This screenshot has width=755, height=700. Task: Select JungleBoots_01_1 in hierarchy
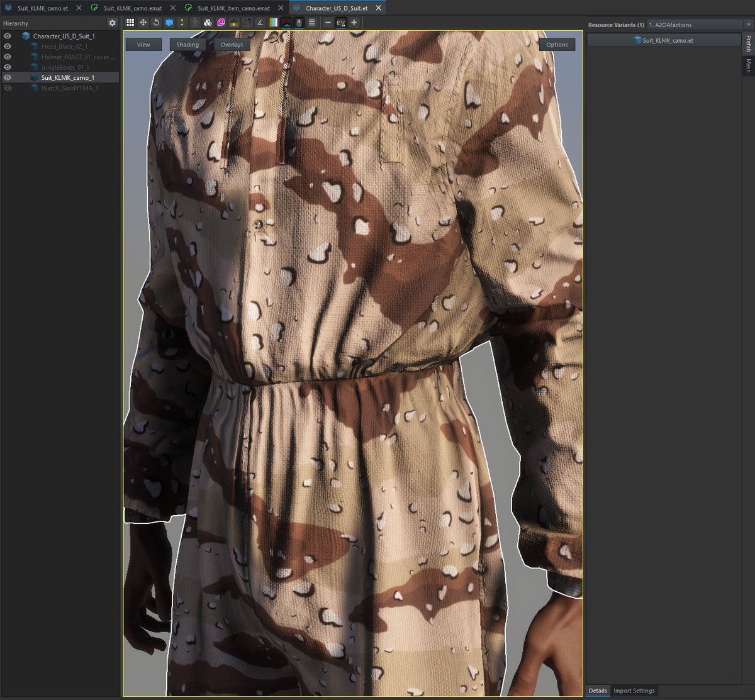pyautogui.click(x=65, y=67)
